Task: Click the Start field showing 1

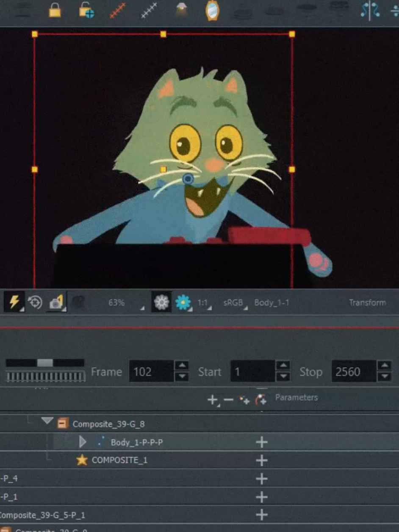Action: click(x=252, y=371)
